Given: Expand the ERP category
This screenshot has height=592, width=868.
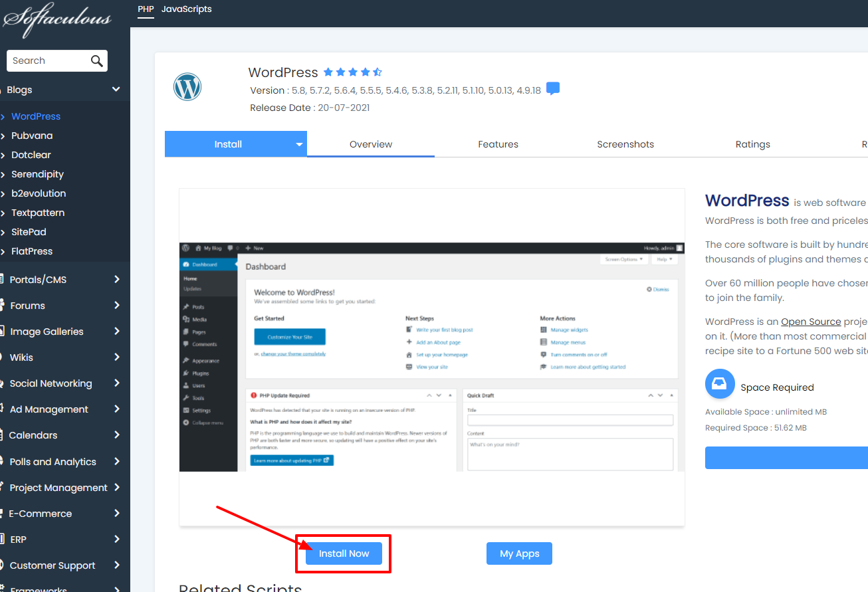Looking at the screenshot, I should (65, 540).
